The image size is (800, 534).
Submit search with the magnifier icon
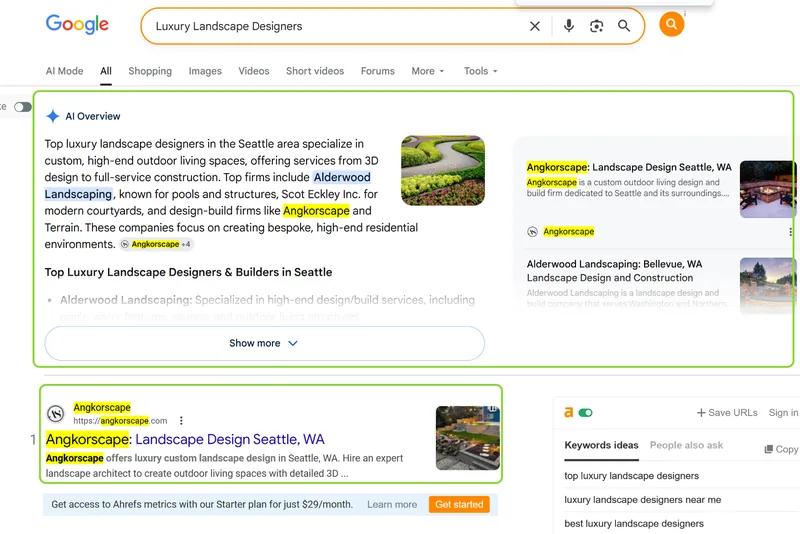[624, 26]
